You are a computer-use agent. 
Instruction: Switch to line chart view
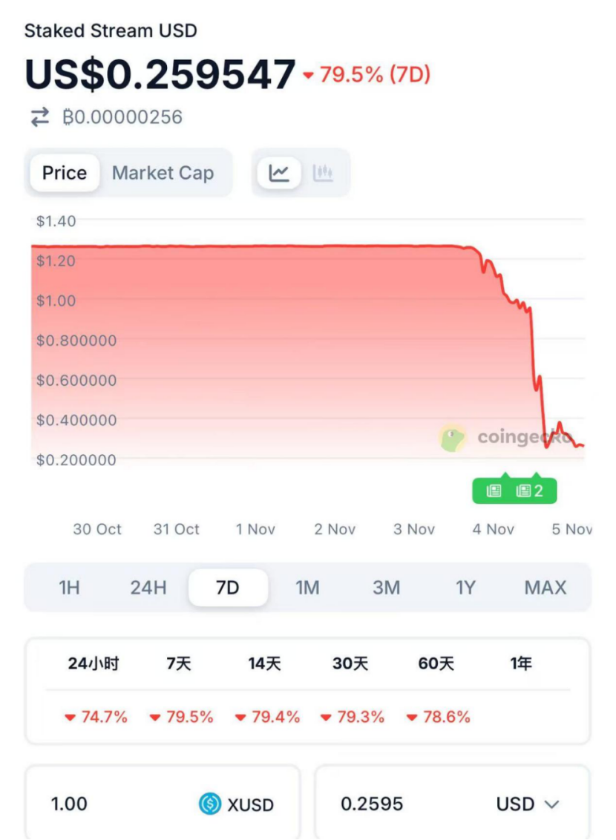click(279, 173)
